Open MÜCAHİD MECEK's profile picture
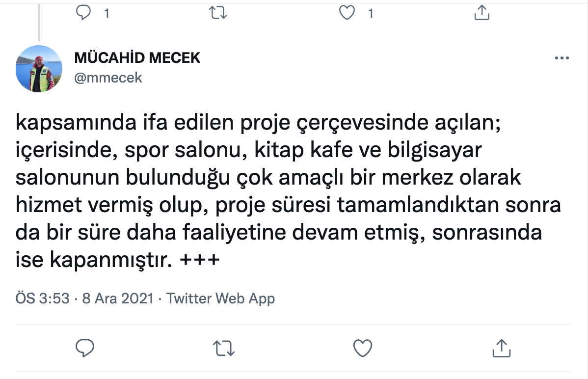 (39, 69)
